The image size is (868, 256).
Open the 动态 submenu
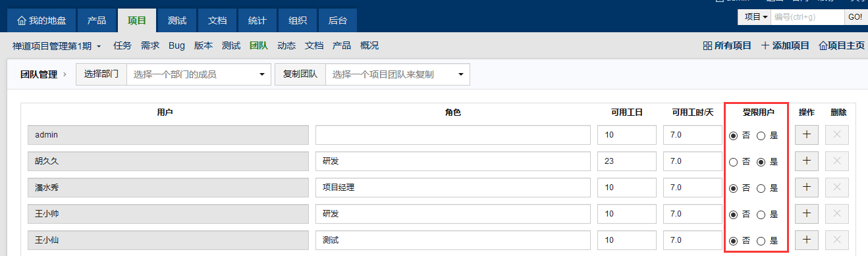[x=286, y=46]
